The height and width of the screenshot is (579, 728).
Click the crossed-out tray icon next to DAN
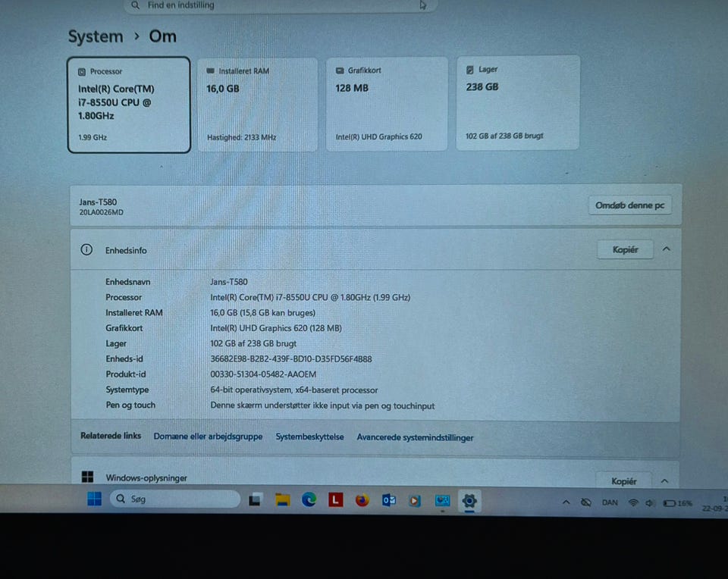(x=586, y=502)
